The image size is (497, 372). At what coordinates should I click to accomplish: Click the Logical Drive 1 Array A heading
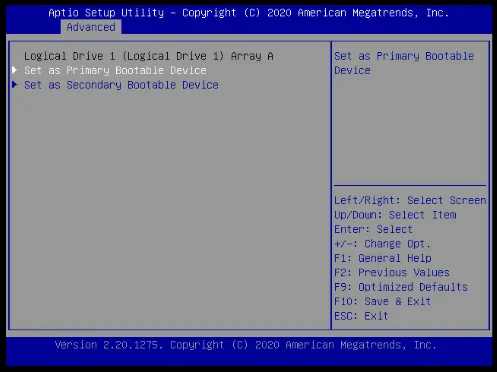point(149,56)
